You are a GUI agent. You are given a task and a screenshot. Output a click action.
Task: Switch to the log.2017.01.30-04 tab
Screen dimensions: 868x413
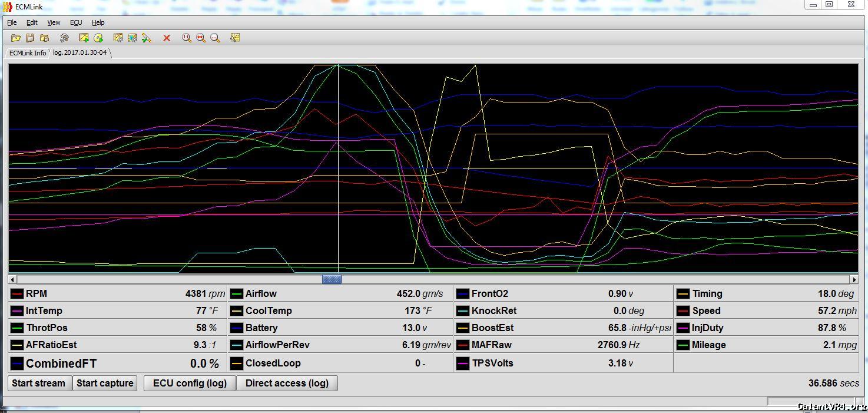[80, 52]
